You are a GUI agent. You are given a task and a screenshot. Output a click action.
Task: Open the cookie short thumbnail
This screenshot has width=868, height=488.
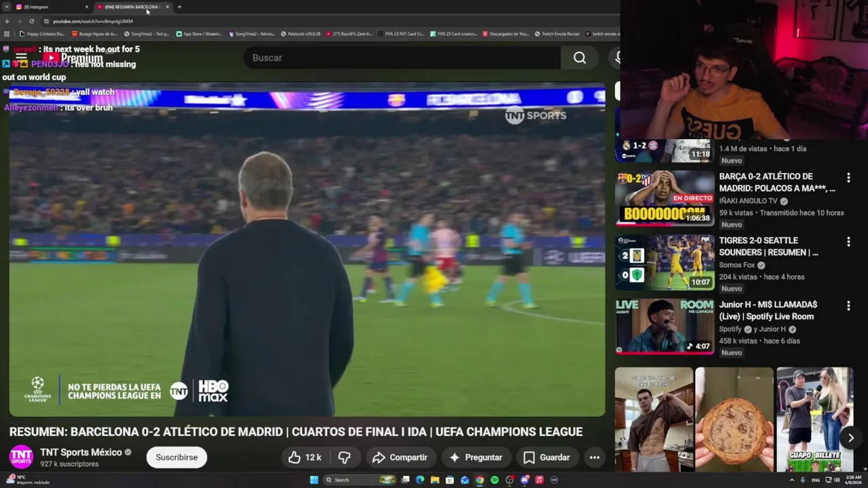[734, 420]
